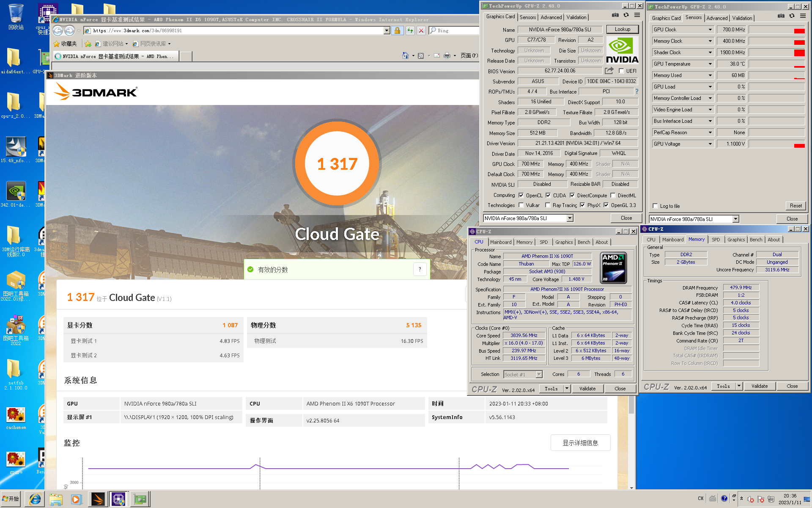The width and height of the screenshot is (812, 508).
Task: Open Mainboard tab in left CPU-Z
Action: pyautogui.click(x=501, y=242)
